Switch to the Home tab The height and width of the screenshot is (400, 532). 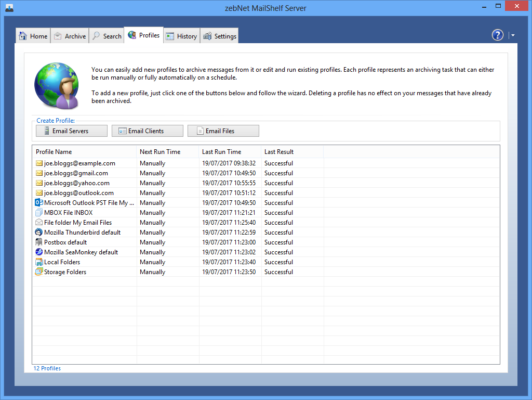tap(33, 36)
